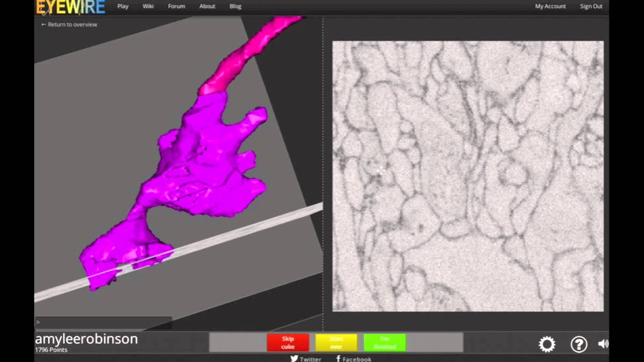Click the 1796 Points text
The height and width of the screenshot is (362, 644).
pos(51,349)
